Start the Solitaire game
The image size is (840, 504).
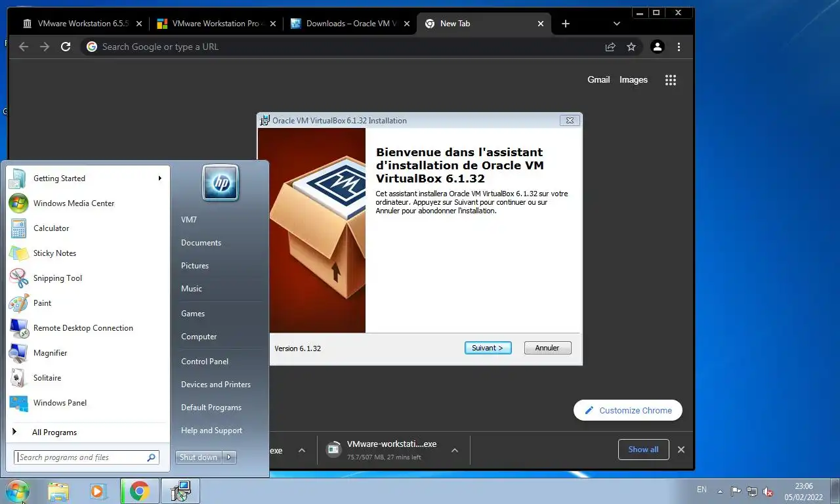coord(87,378)
